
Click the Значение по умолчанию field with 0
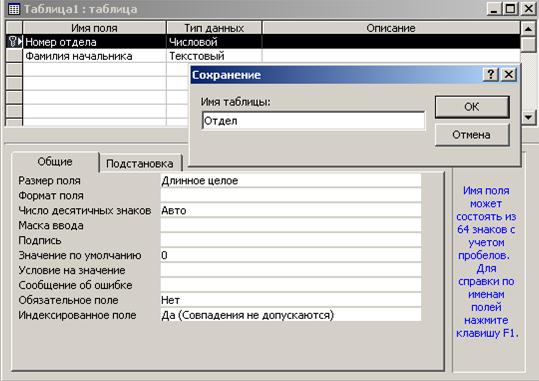click(291, 255)
